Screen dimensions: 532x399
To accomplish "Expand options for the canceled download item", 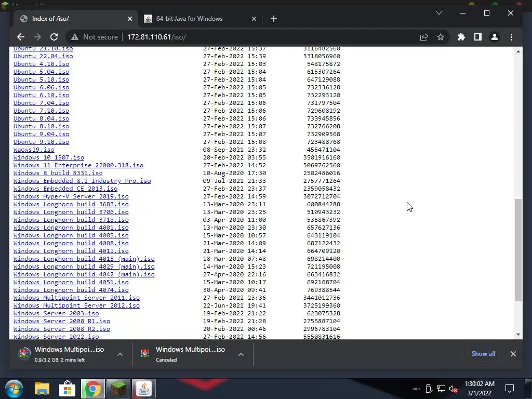I will (x=241, y=354).
